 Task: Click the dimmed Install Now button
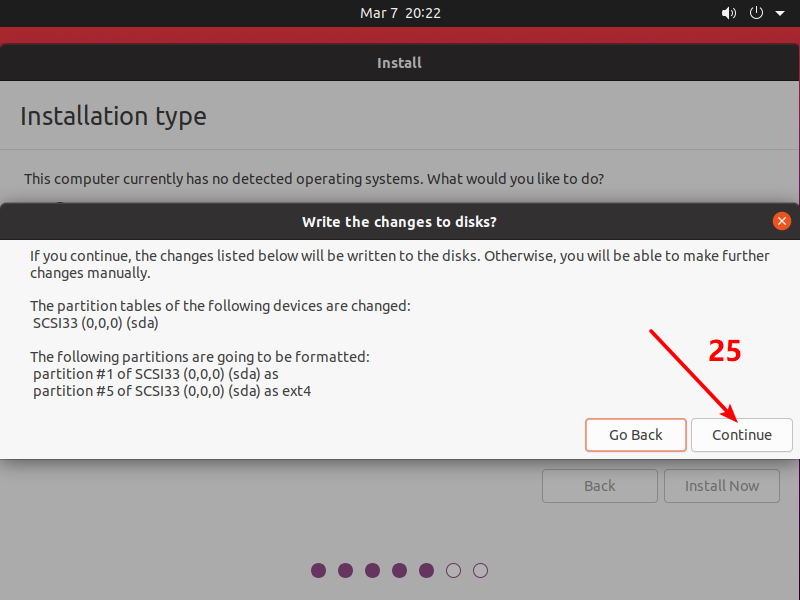(722, 486)
